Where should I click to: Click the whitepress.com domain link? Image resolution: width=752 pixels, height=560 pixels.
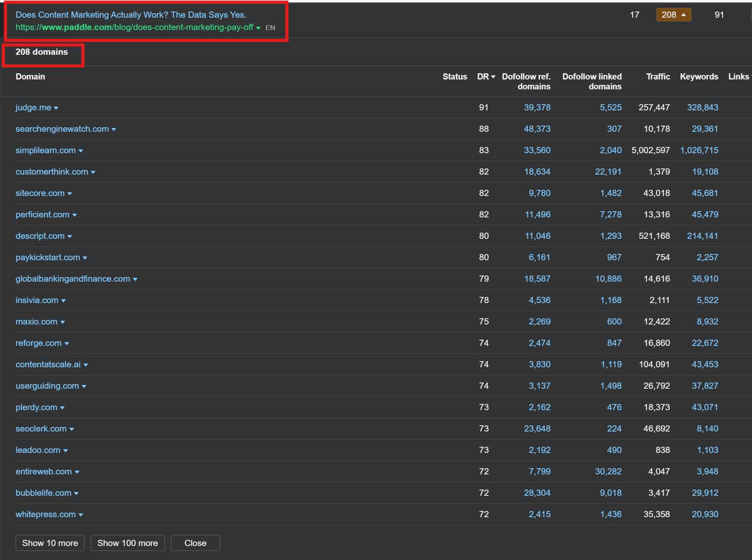46,514
